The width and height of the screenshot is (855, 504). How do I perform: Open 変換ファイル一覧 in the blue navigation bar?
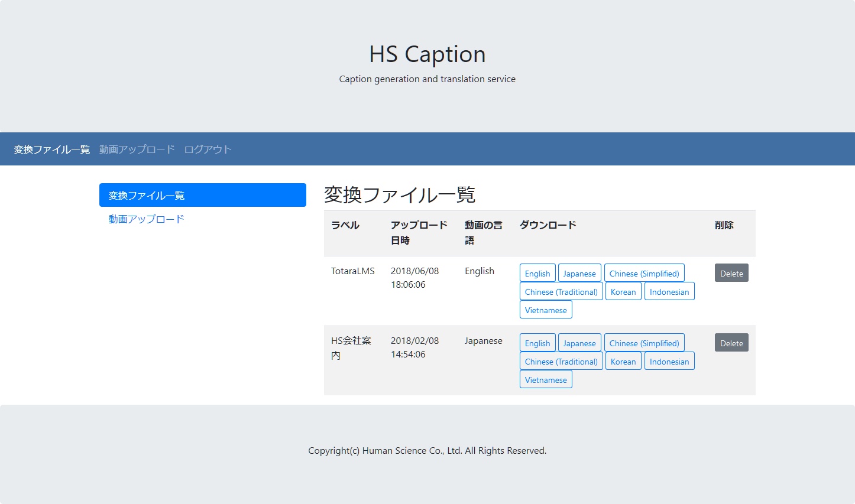click(x=52, y=149)
